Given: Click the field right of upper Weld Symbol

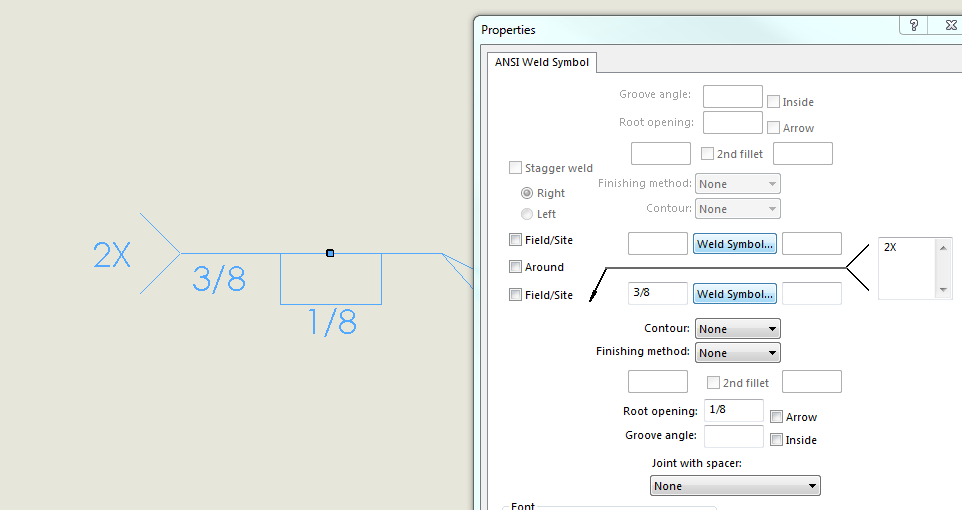Looking at the screenshot, I should click(812, 243).
